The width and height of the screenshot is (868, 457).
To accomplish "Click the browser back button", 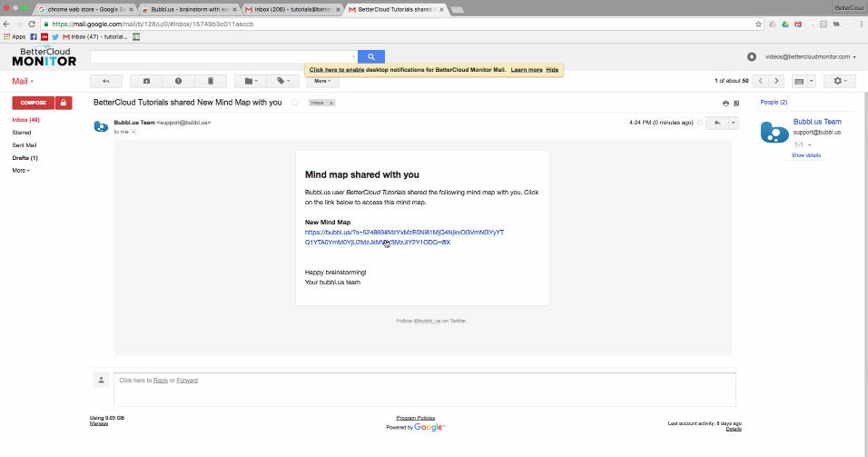I will click(6, 24).
